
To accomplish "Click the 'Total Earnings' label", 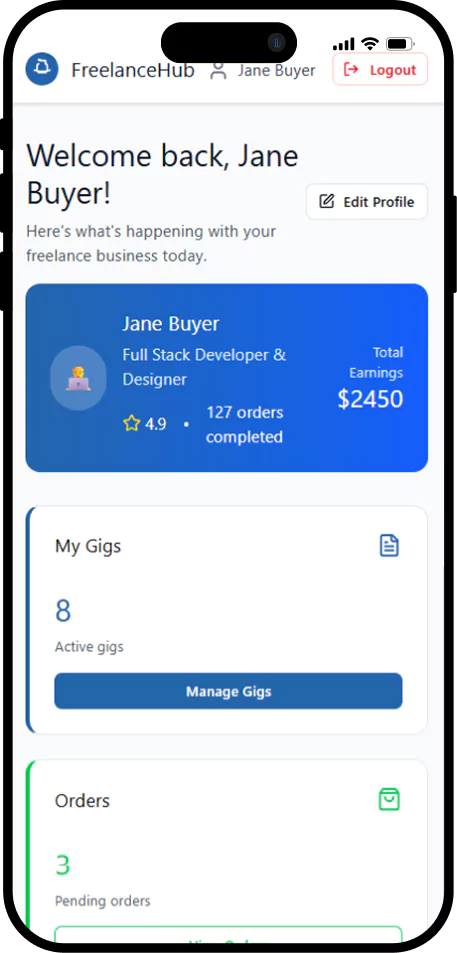I will pyautogui.click(x=376, y=362).
